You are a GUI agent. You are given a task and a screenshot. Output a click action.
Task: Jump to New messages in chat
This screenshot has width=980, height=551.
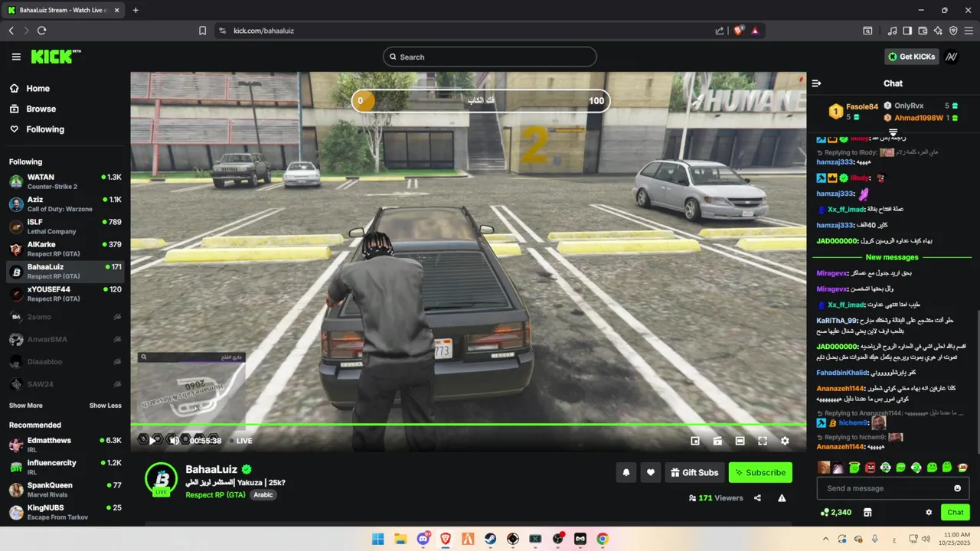(892, 257)
